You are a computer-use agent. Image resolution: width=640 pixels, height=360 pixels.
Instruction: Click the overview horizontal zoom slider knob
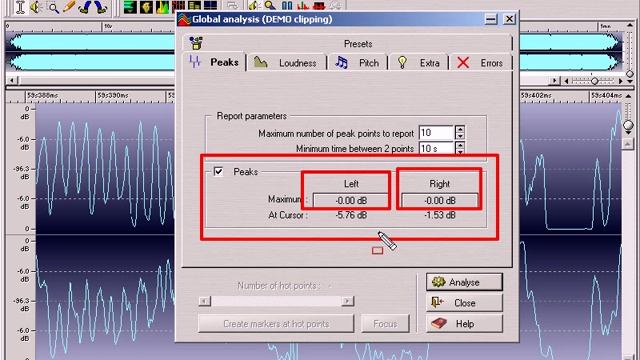click(x=595, y=81)
